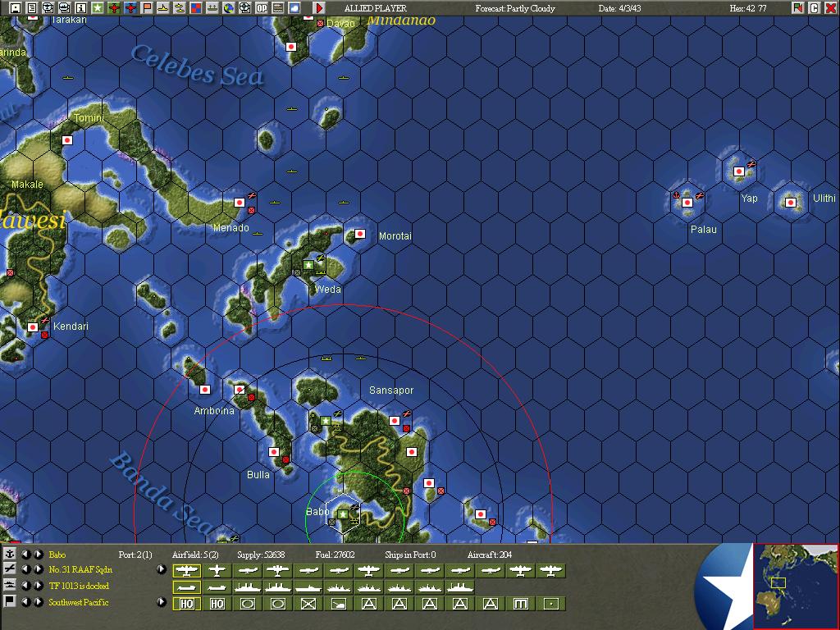
Task: Click the Hex: 42 77 readout
Action: [x=748, y=8]
